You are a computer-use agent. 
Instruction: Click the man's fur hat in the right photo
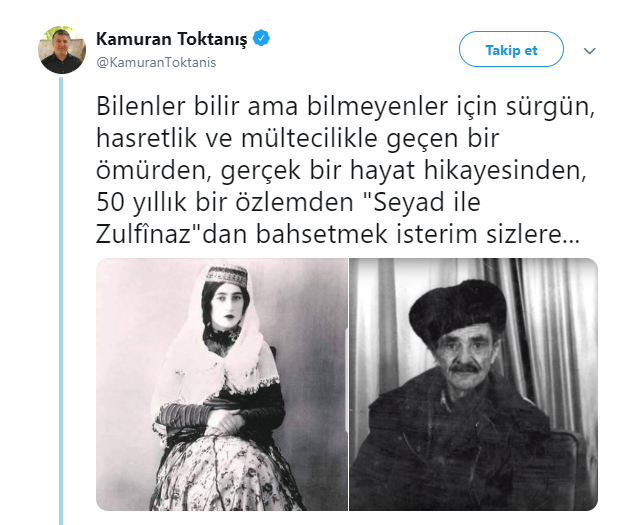pos(458,310)
